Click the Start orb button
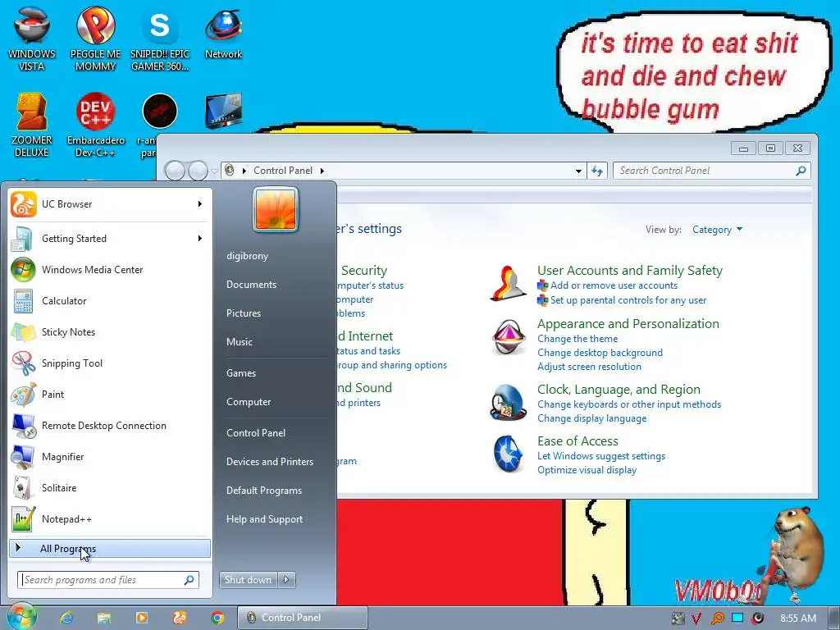Viewport: 840px width, 630px height. (21, 617)
